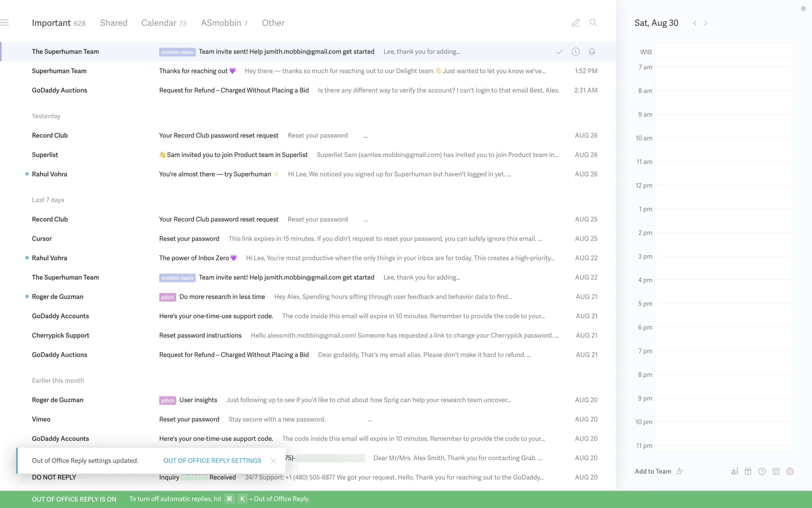
Task: Mark first email done with checkmark icon
Action: (559, 52)
